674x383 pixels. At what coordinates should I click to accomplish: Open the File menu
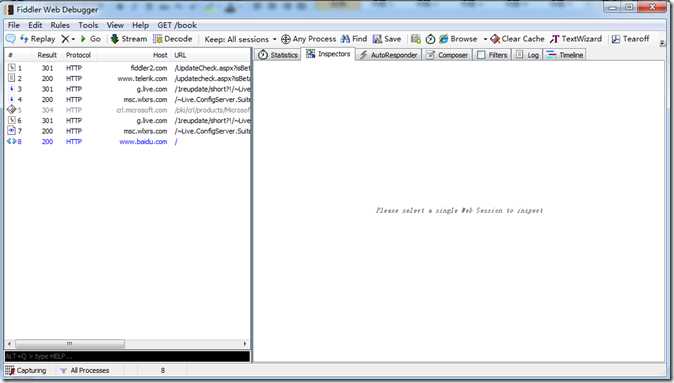tap(14, 25)
